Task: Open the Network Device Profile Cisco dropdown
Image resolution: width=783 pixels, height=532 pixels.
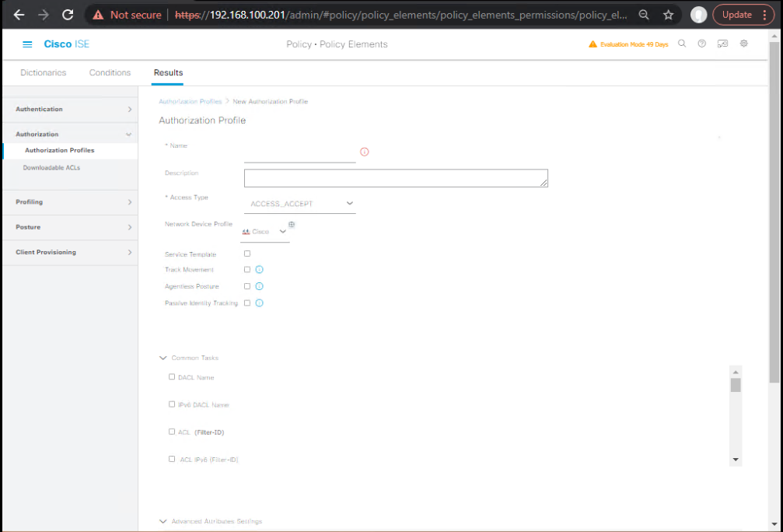Action: pos(264,232)
